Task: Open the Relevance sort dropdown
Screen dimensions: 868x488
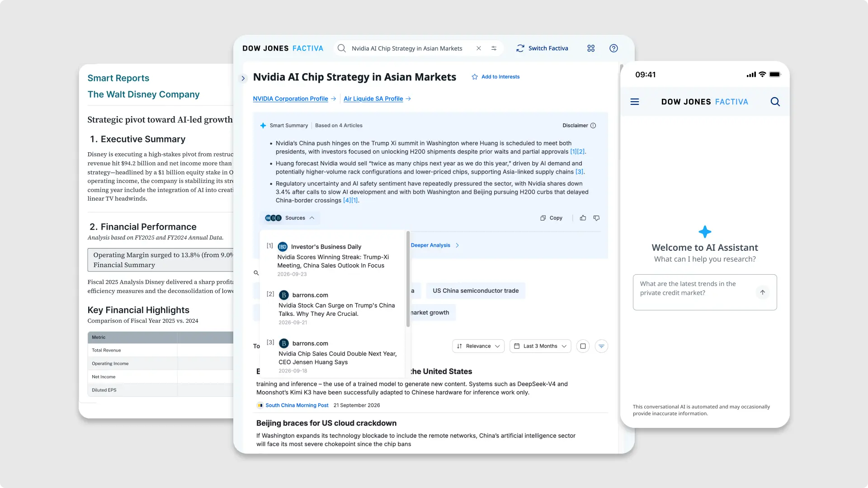Action: [478, 346]
